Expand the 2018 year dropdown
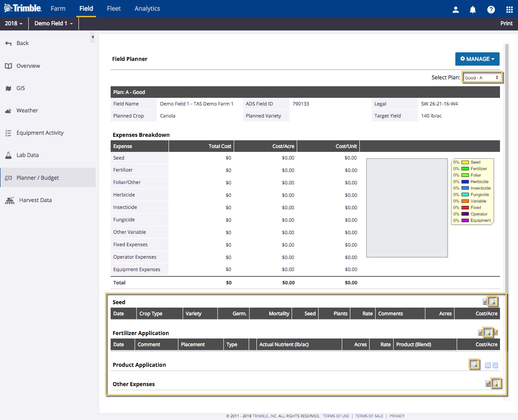This screenshot has width=518, height=420. 14,24
